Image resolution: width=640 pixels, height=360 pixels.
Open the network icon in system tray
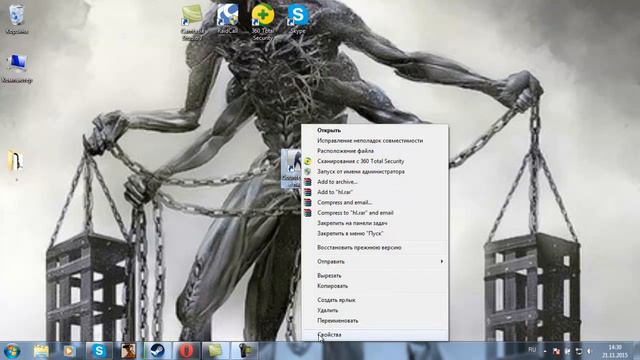(578, 351)
